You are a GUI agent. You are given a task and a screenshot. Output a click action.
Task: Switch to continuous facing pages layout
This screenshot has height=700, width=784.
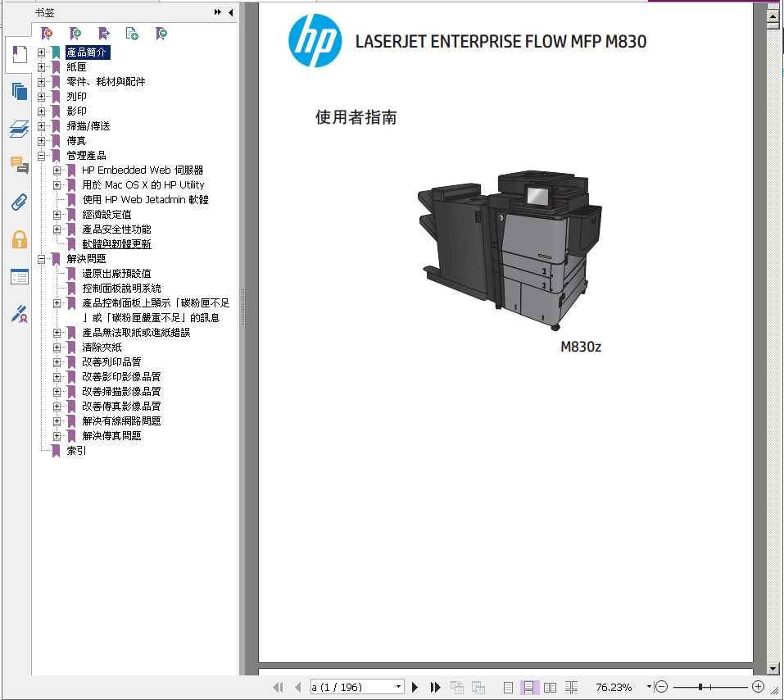coord(571,687)
